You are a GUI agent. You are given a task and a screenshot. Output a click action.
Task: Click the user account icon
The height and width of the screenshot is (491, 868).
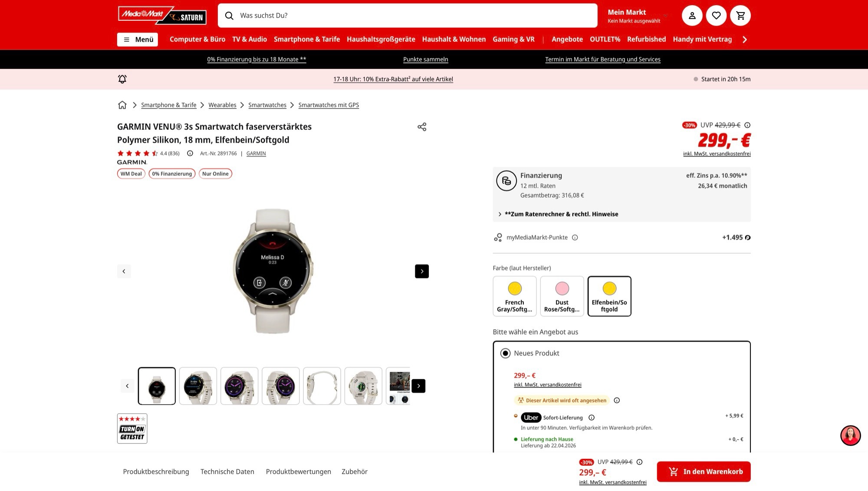(692, 16)
